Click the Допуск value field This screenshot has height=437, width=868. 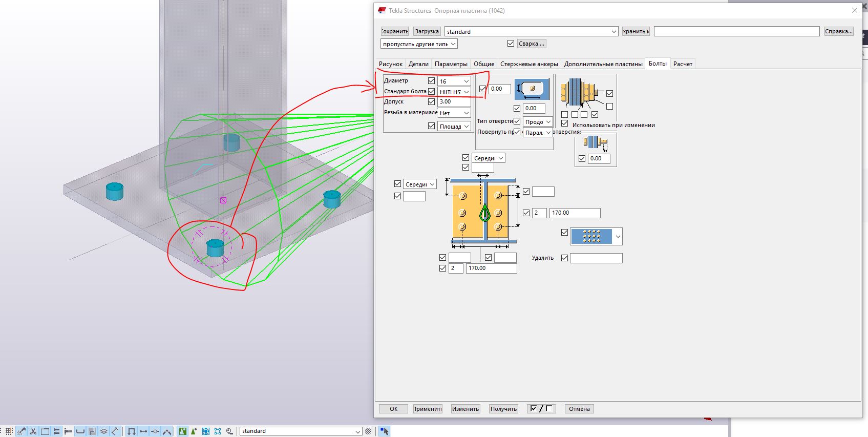tap(454, 102)
